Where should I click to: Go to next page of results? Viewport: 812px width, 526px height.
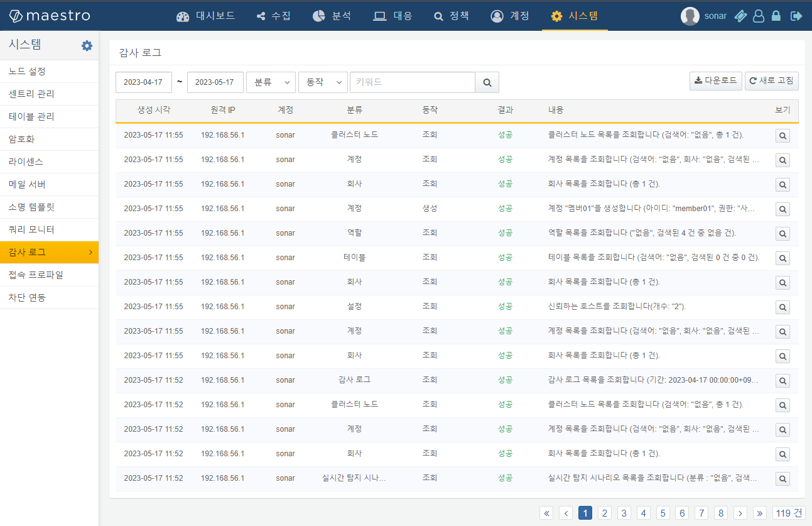[x=740, y=513]
